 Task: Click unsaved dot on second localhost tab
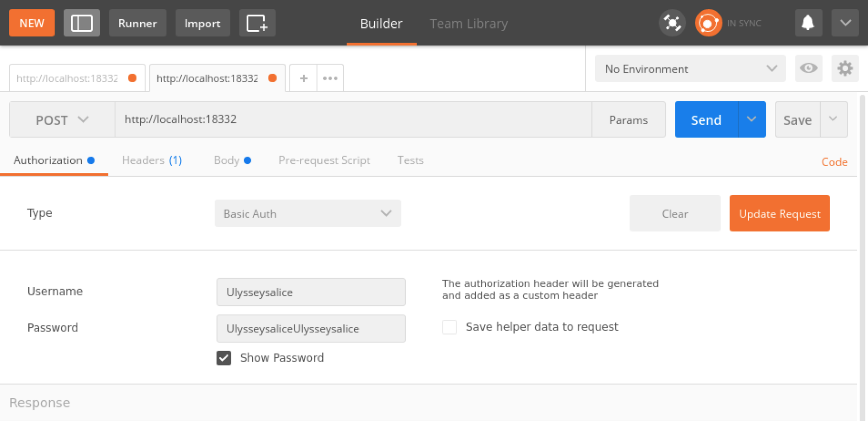point(272,78)
